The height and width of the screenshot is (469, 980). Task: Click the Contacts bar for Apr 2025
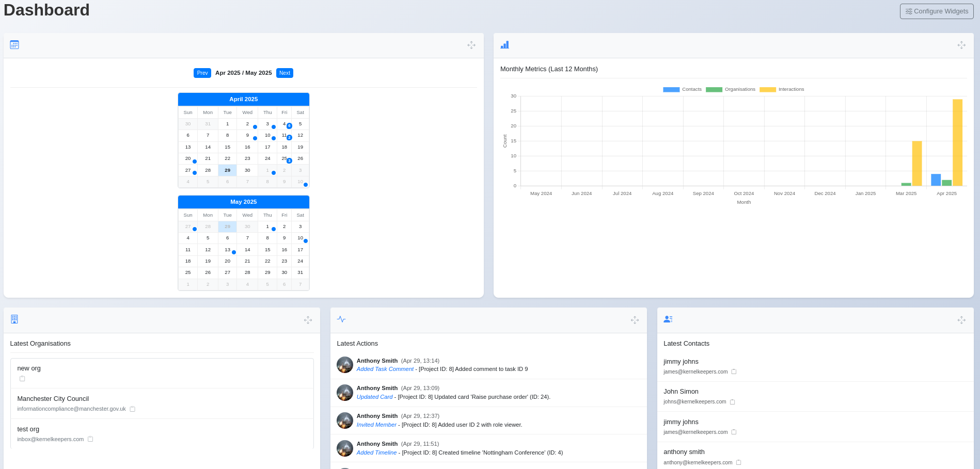click(936, 180)
